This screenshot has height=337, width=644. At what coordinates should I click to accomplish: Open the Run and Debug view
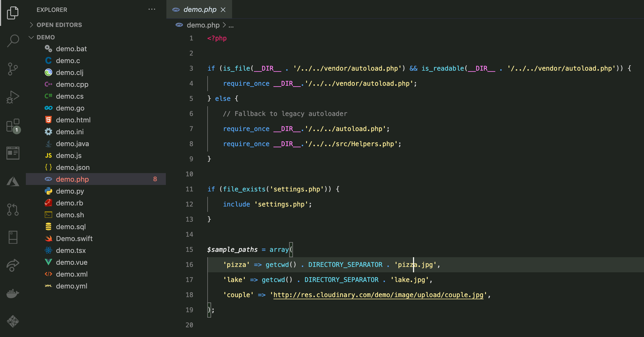click(13, 97)
